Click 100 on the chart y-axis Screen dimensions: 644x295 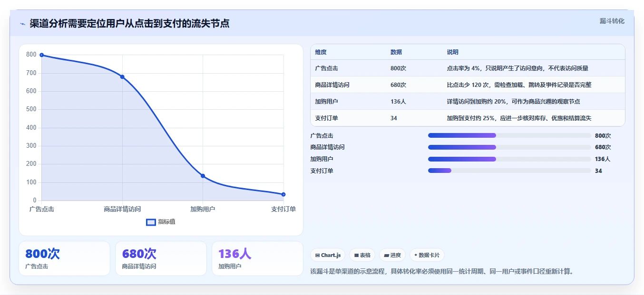pyautogui.click(x=31, y=182)
